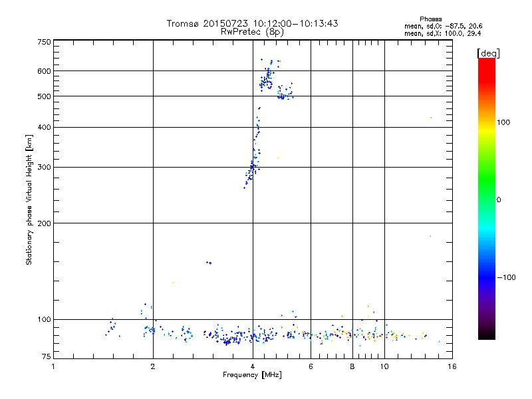Click the '0' colorbar tick label
This screenshot has height=399, width=532.
pos(499,200)
